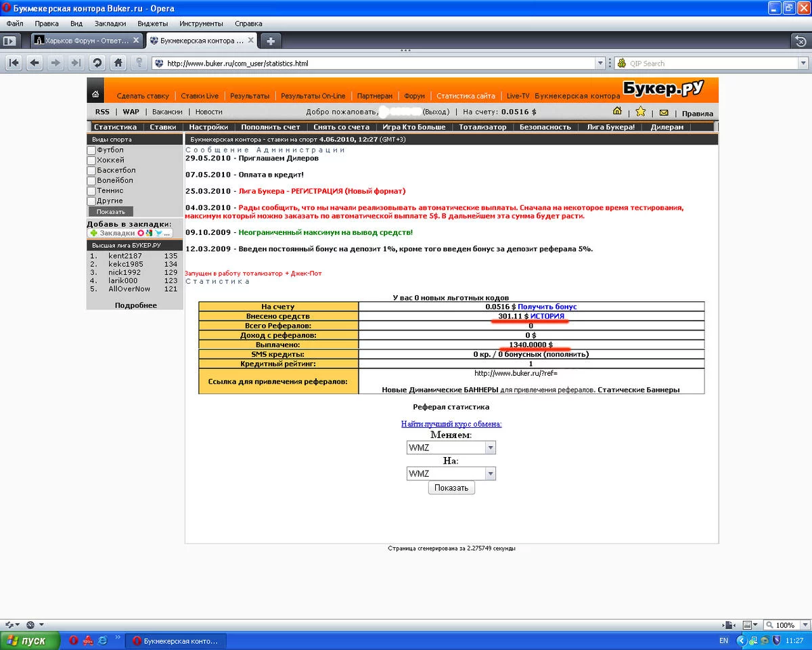Click the Показать button under sports list
This screenshot has width=812, height=650.
click(x=111, y=211)
